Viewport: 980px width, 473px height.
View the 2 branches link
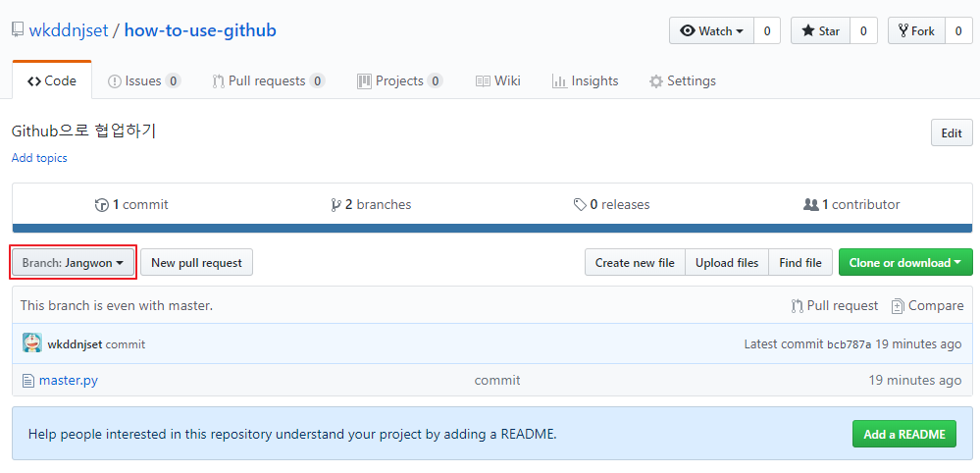(371, 204)
